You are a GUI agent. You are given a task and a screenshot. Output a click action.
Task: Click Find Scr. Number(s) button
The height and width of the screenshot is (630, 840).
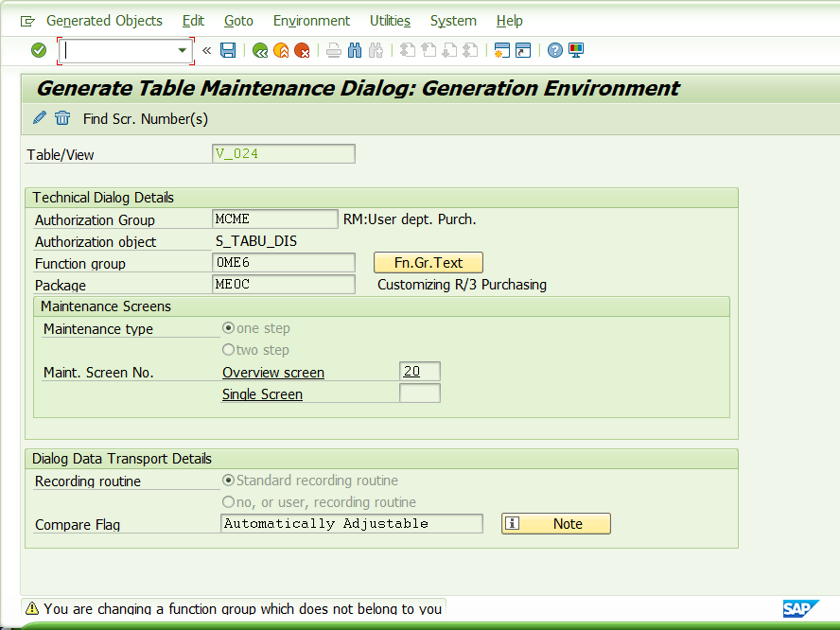click(145, 119)
